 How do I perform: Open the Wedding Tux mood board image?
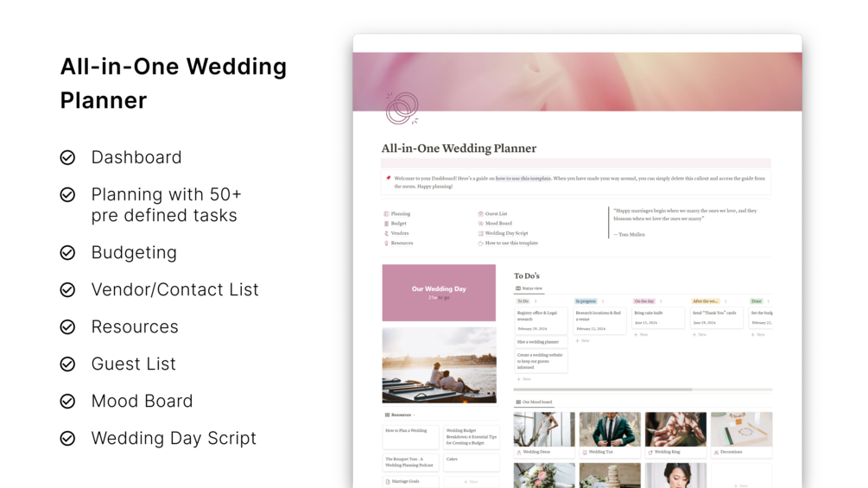tap(610, 429)
